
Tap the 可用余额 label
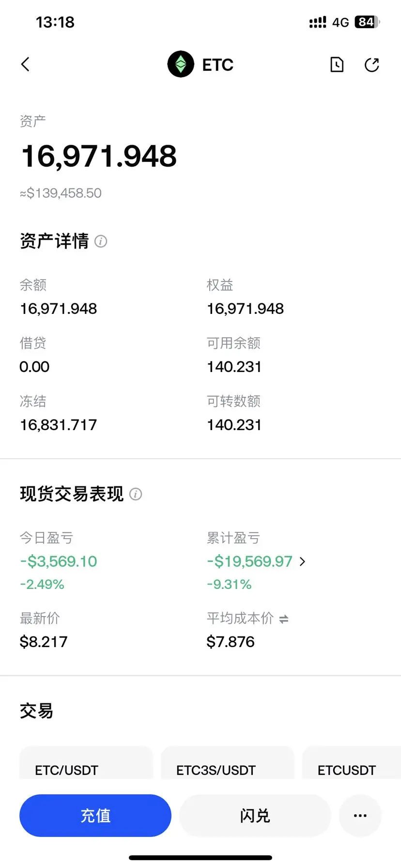(233, 343)
